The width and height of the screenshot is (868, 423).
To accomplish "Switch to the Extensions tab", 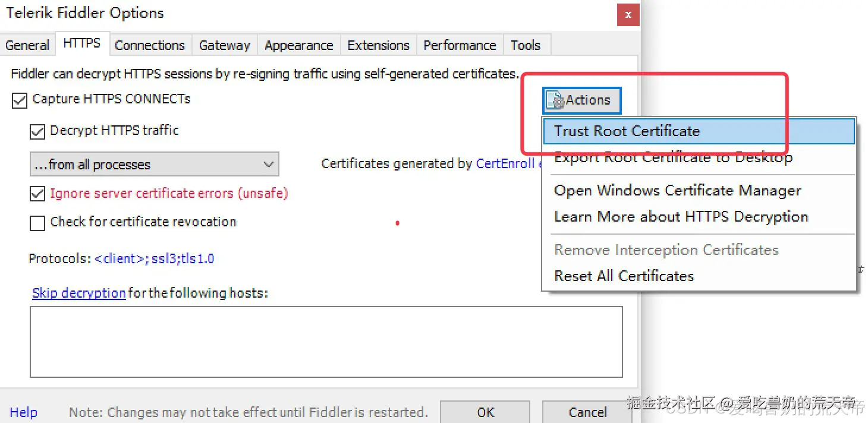I will (379, 45).
